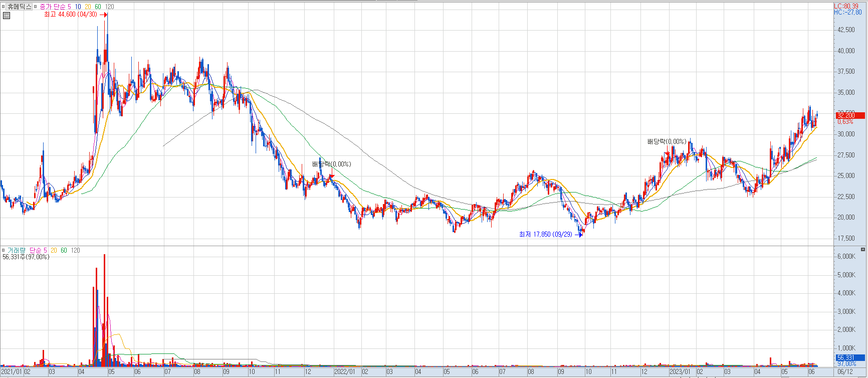The height and width of the screenshot is (378, 868).
Task: Click the 27,500 price axis label
Action: click(846, 155)
